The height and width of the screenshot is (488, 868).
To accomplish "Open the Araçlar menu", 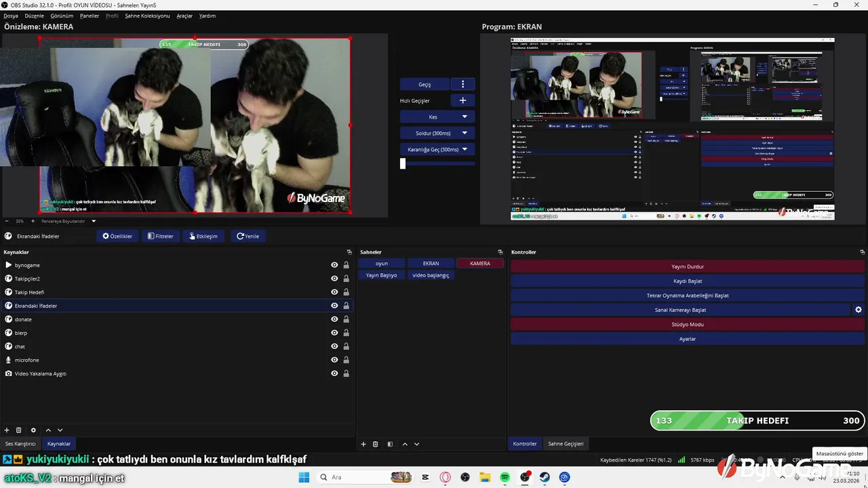I will (x=184, y=16).
